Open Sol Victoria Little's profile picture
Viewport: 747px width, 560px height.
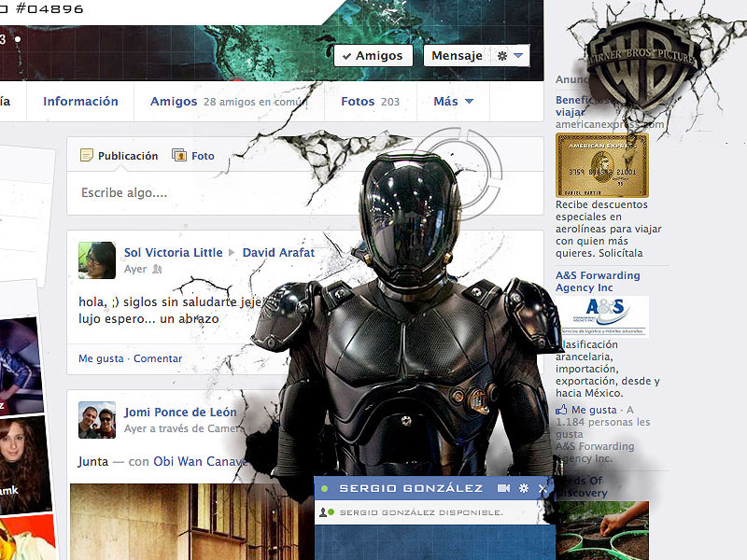pyautogui.click(x=97, y=260)
